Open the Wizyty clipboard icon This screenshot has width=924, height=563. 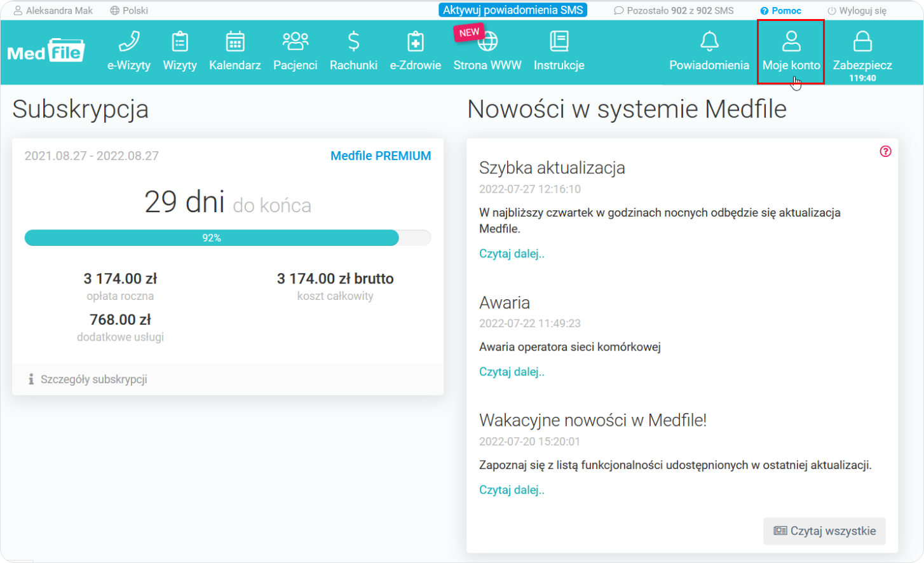tap(180, 41)
